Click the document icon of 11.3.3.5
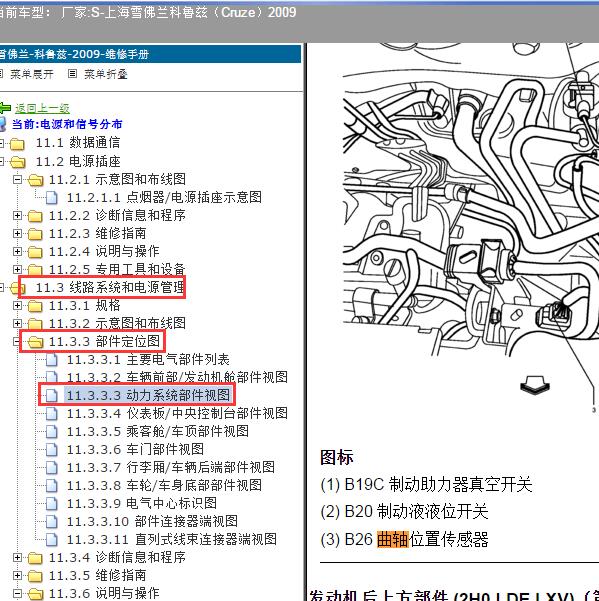 point(51,432)
